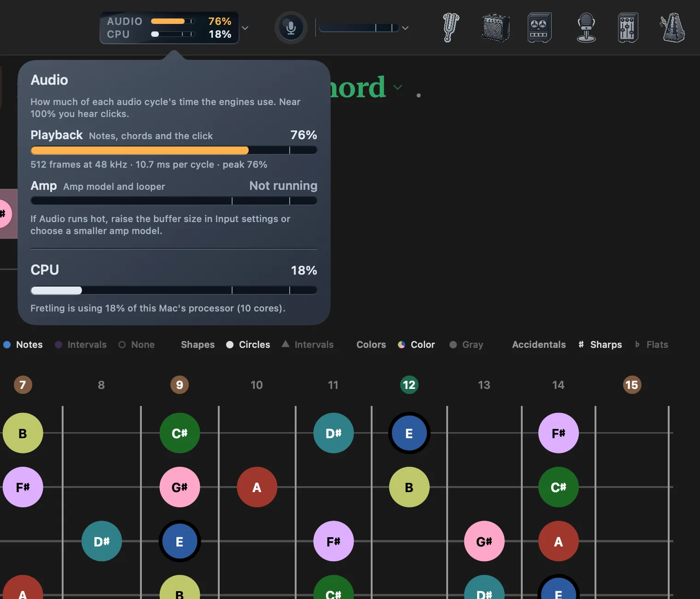700x599 pixels.
Task: Click the fret number 13 label
Action: tap(484, 385)
